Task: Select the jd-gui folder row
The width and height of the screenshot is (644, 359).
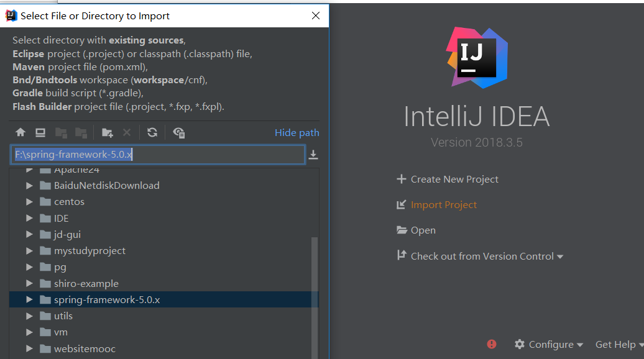Action: coord(163,234)
